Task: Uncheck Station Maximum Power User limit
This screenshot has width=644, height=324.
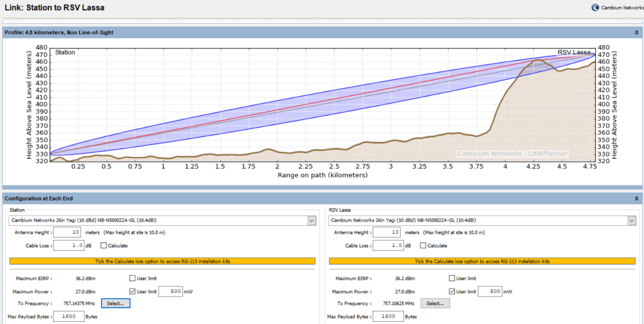Action: tap(132, 292)
